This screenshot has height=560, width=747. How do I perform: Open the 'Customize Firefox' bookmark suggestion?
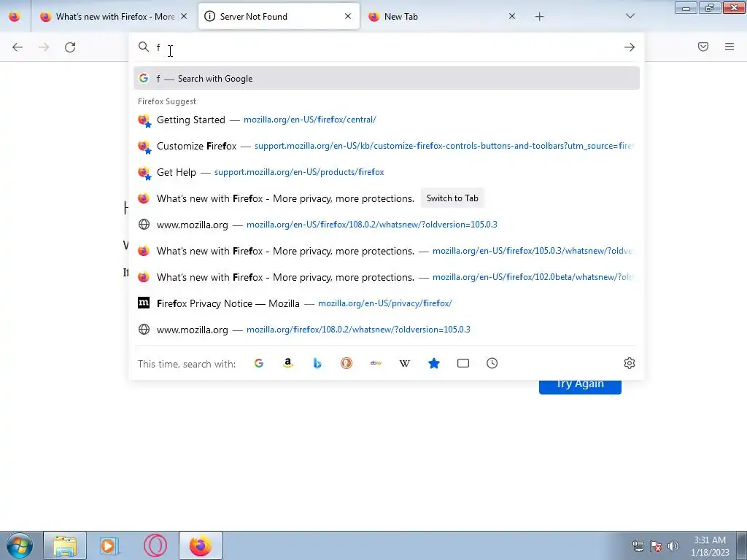point(387,146)
